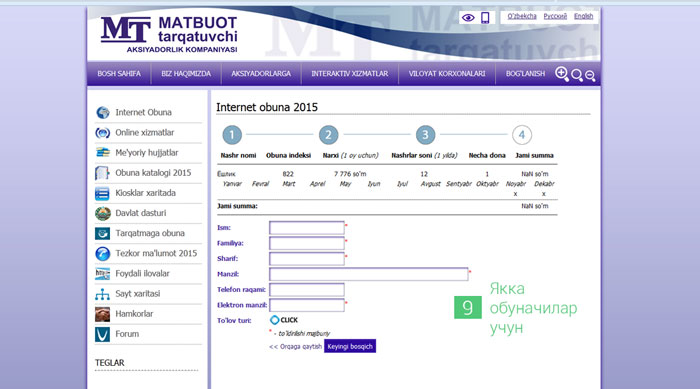This screenshot has height=389, width=700.
Task: Click the zoom out magnifier icon
Action: point(590,75)
